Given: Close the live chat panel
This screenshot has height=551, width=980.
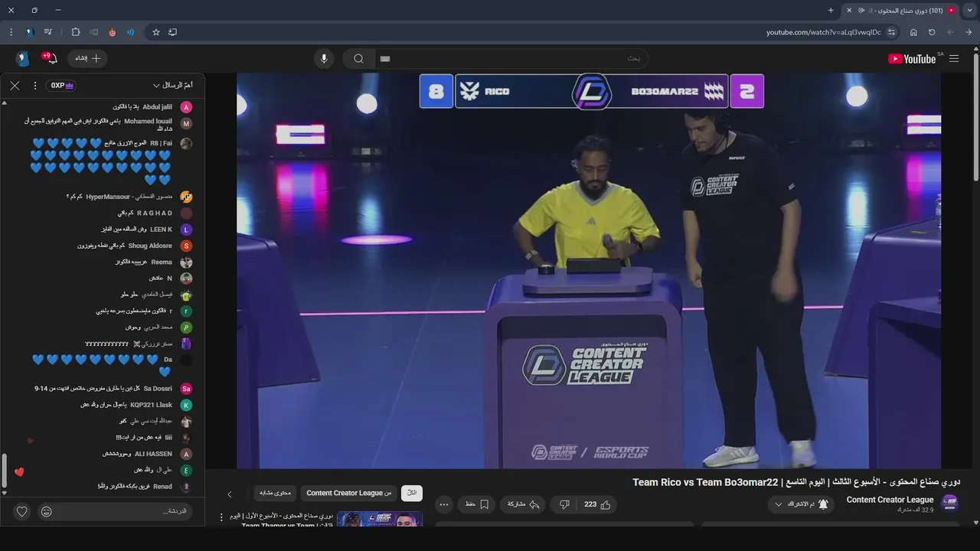Looking at the screenshot, I should 15,85.
